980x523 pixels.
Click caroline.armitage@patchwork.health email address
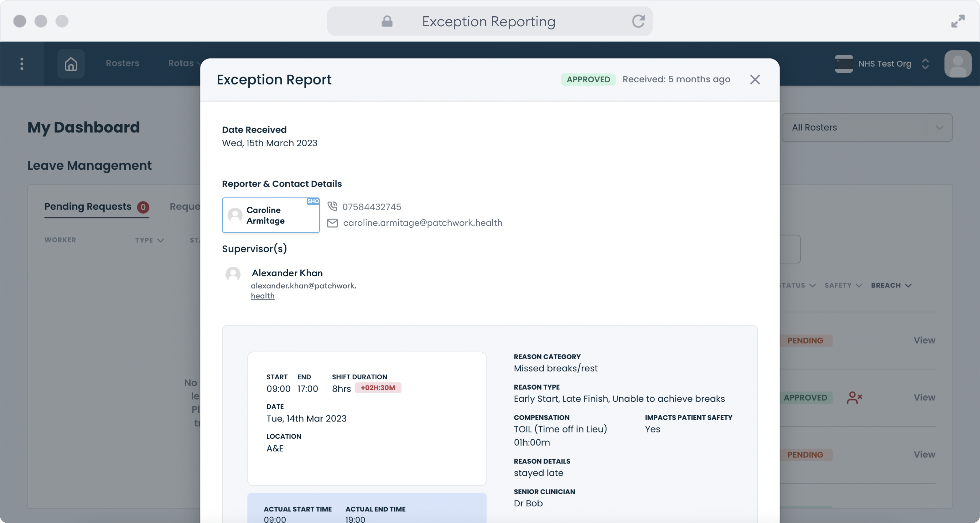click(423, 223)
